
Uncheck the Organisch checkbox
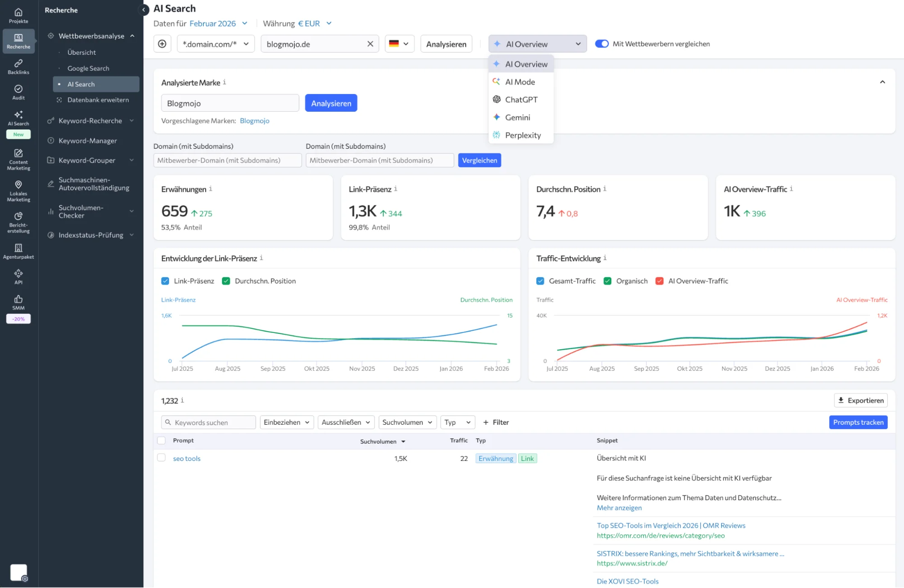[x=607, y=281]
